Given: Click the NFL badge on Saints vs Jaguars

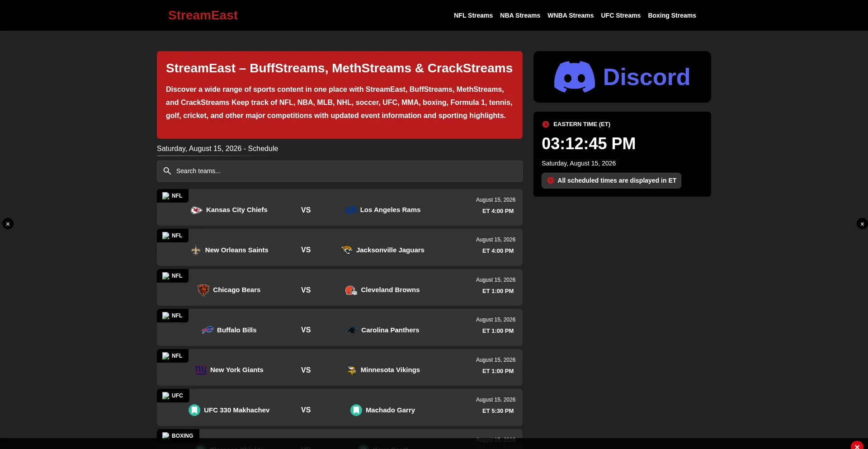Looking at the screenshot, I should pyautogui.click(x=173, y=236).
